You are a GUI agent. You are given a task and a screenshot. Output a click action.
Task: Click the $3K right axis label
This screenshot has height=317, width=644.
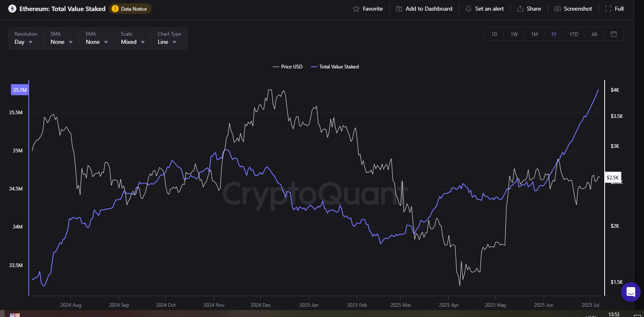click(615, 146)
